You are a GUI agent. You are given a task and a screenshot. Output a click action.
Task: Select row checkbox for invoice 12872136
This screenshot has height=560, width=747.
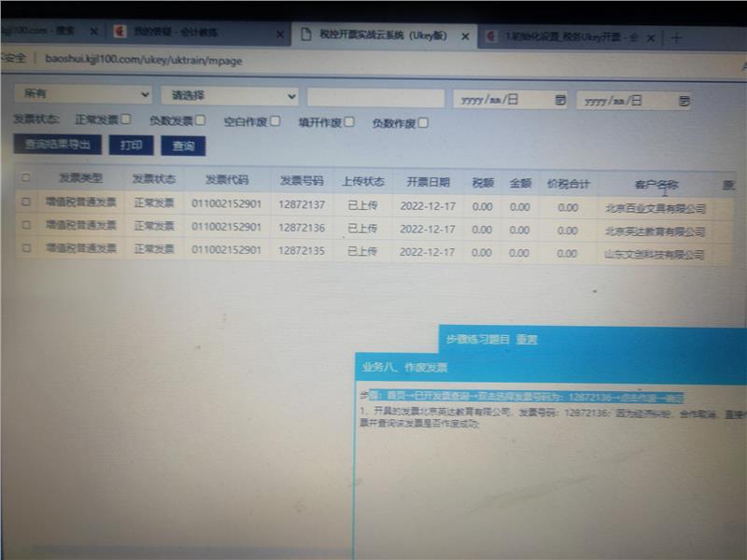pyautogui.click(x=26, y=225)
